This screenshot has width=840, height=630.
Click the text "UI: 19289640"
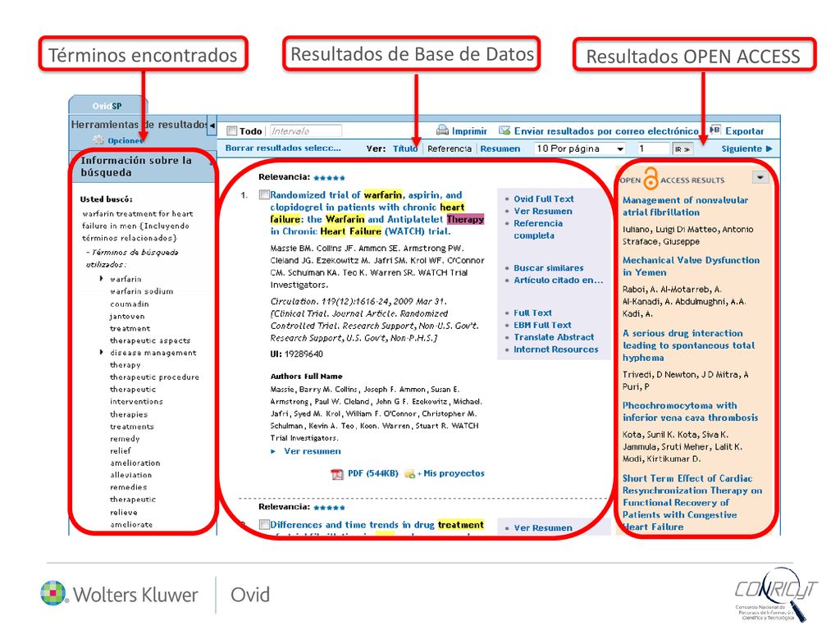click(x=296, y=354)
